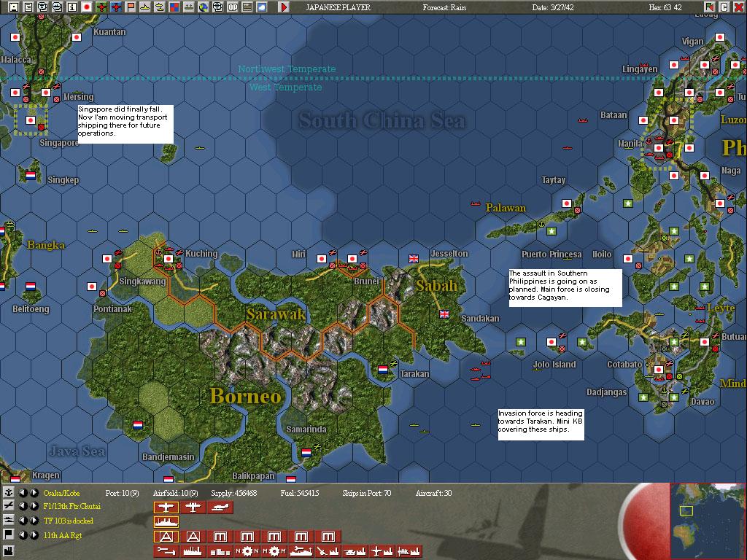747x560 pixels.
Task: Select the twin-engine bomber air group button
Action: coord(193,507)
